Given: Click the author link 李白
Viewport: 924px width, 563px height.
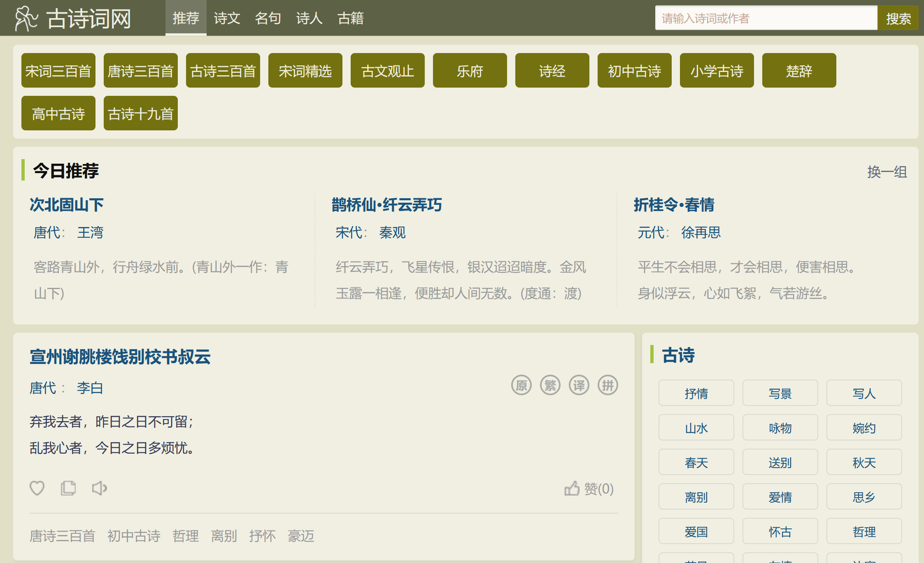Looking at the screenshot, I should [x=90, y=388].
